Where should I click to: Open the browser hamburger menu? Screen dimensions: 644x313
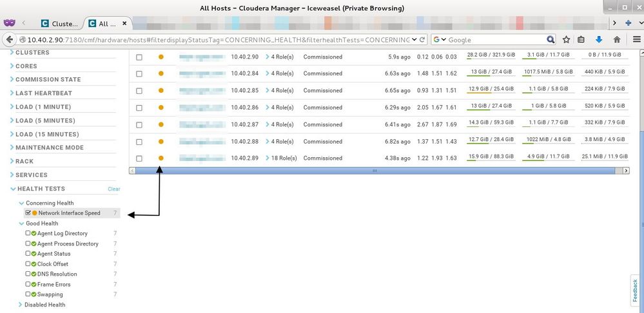(x=637, y=40)
